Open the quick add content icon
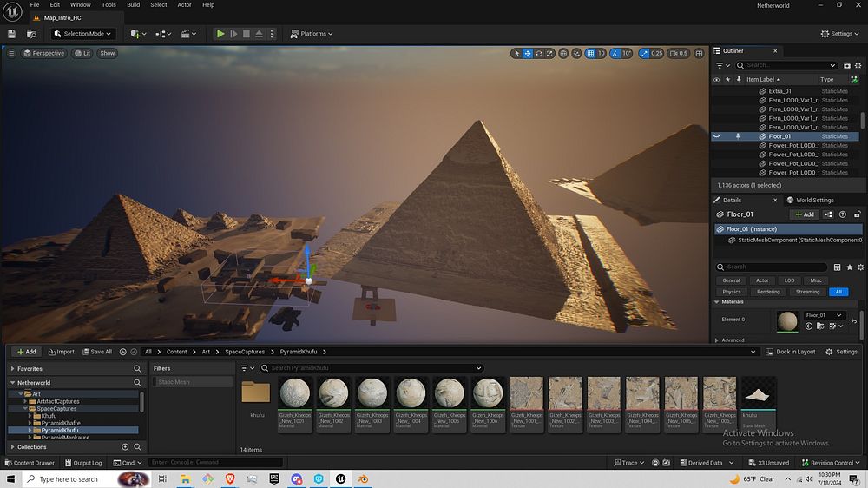The image size is (868, 488). coord(137,34)
